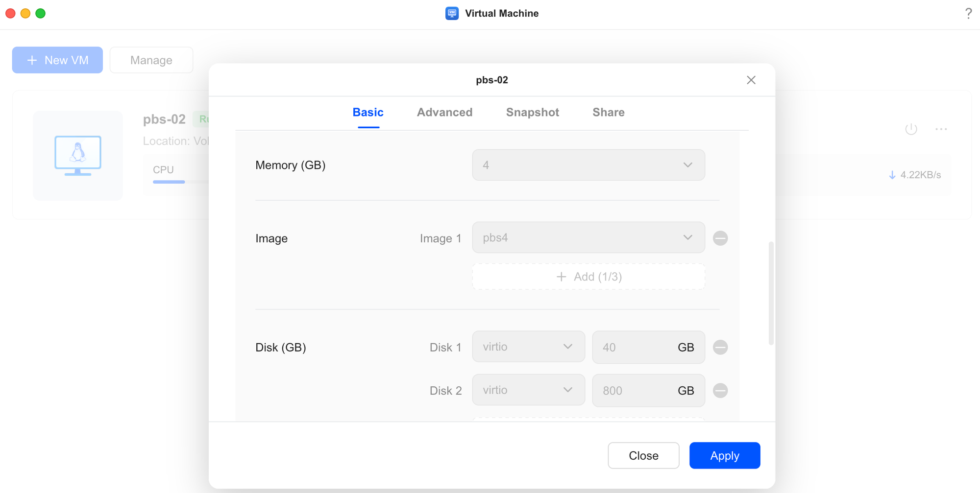Remove Disk 1 using its minus icon
This screenshot has width=980, height=493.
point(720,347)
